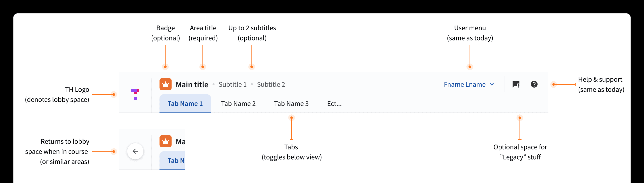Click the back arrow to return to lobby

coord(135,151)
